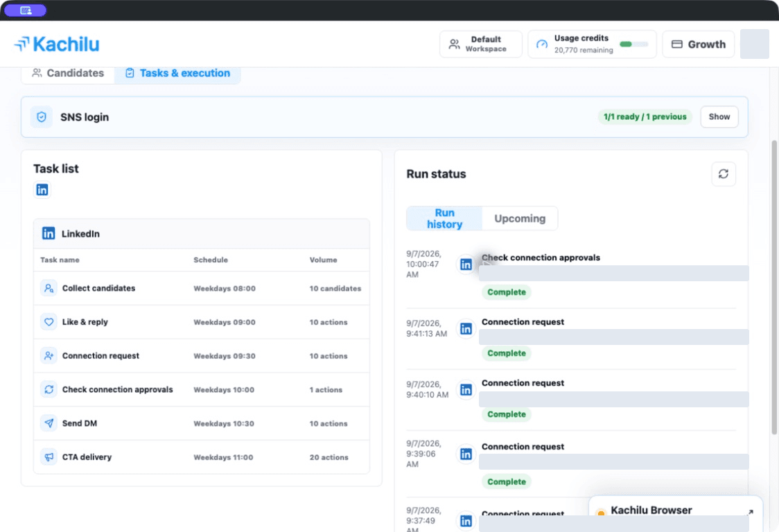Click the purple keyboard icon in top bar
This screenshot has height=532, width=779.
click(26, 10)
